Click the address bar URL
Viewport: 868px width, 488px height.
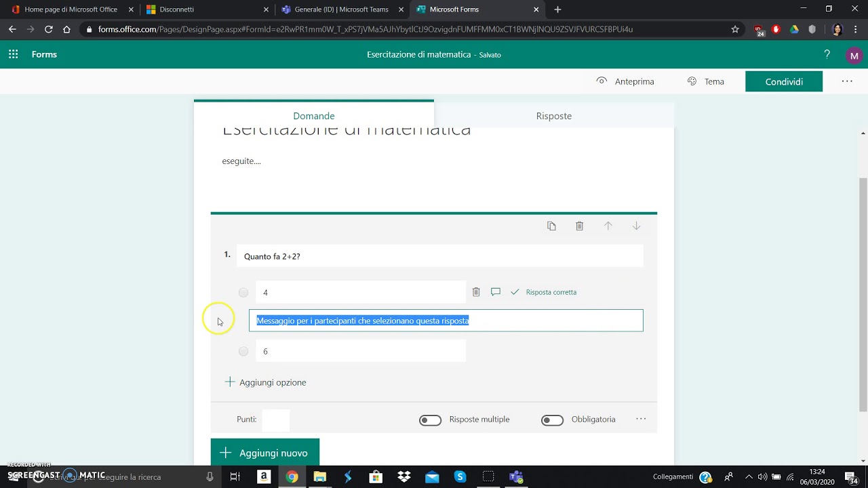coord(365,29)
